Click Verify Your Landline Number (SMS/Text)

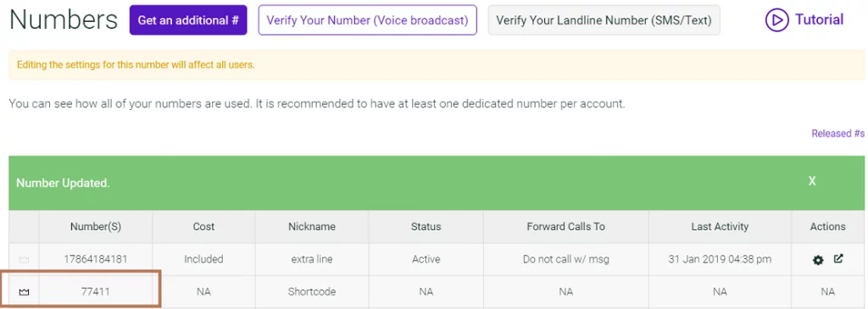pyautogui.click(x=604, y=20)
